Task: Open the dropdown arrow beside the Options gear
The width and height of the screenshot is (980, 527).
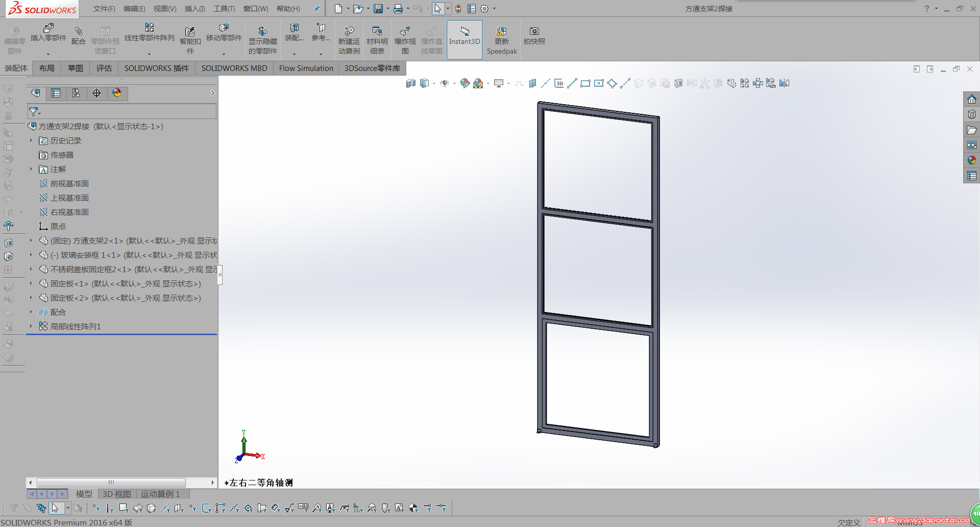Action: 494,9
